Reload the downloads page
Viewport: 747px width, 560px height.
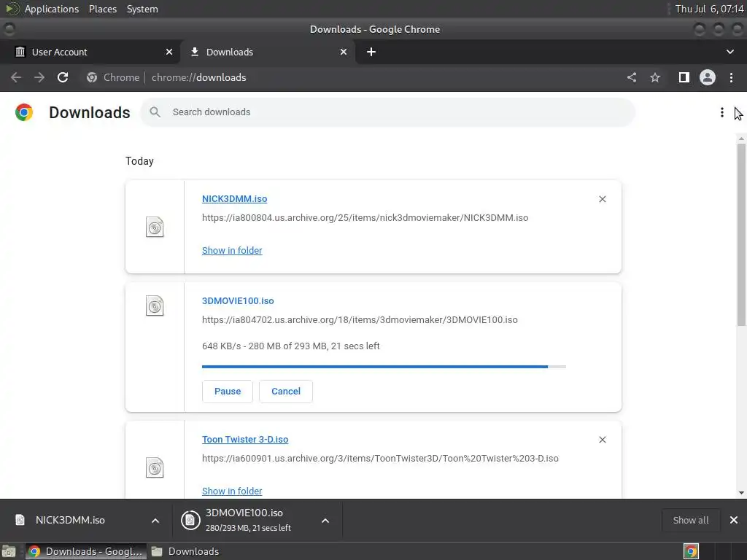63,77
